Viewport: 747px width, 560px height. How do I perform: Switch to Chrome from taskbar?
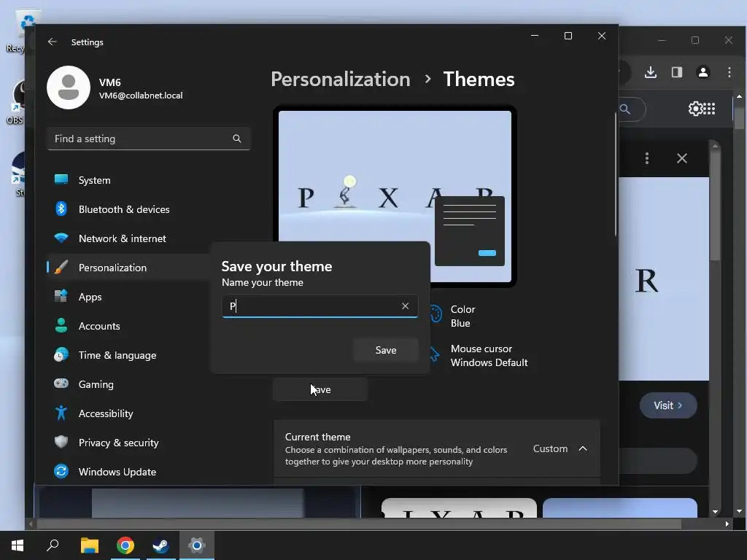coord(125,545)
